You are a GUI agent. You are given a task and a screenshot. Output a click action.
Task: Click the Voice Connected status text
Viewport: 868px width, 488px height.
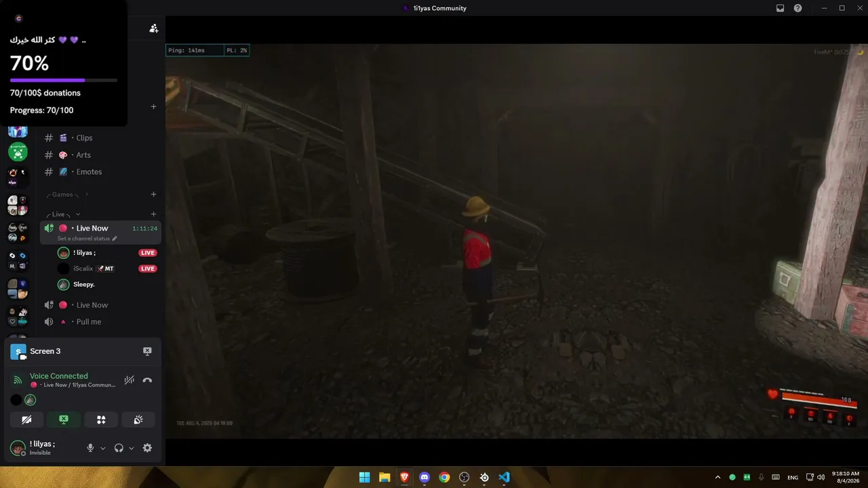[59, 376]
